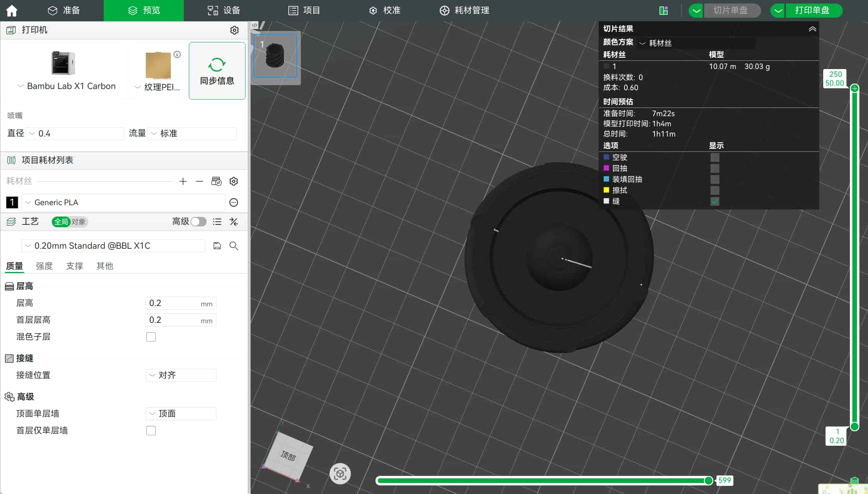Viewport: 868px width, 494px height.
Task: Collapse the sidebar toggle icon
Action: click(255, 25)
